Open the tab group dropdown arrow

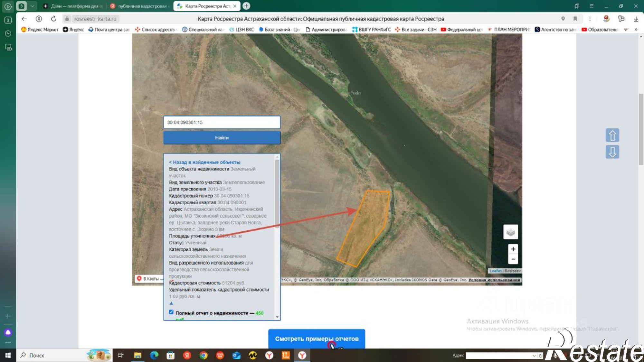[32, 6]
